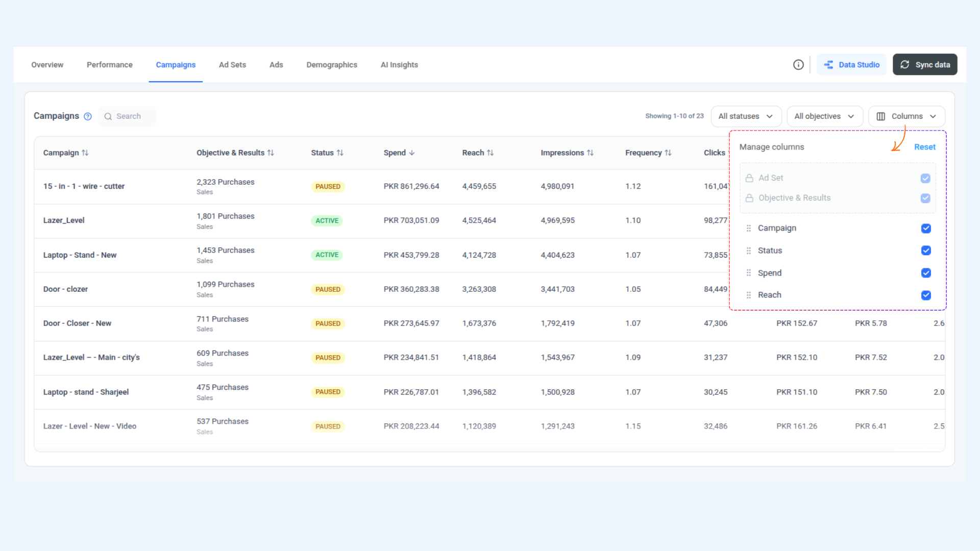Click the drag handle beside Status column item
Screen dimensions: 980x551
coord(749,251)
